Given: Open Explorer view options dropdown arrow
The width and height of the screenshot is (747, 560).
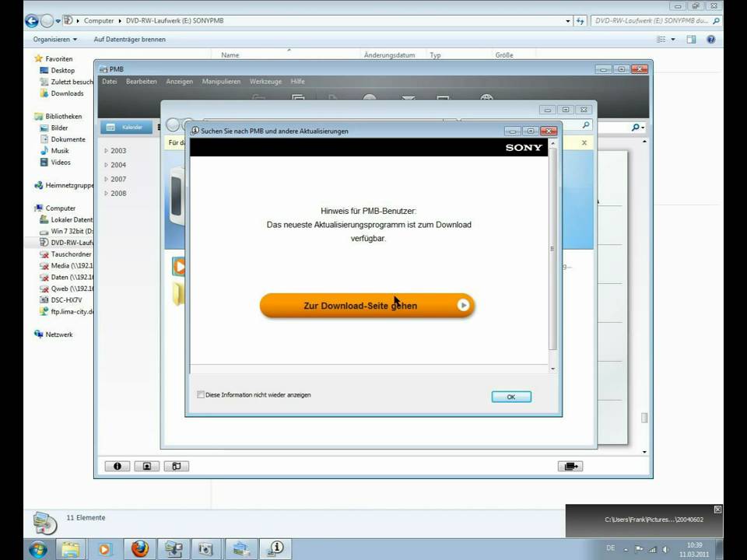Looking at the screenshot, I should (673, 40).
